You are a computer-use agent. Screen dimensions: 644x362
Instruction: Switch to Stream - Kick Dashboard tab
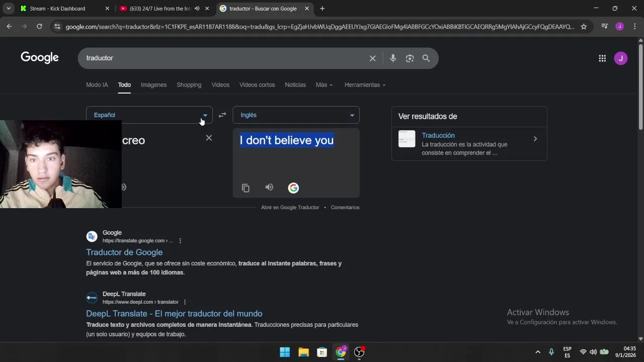pyautogui.click(x=65, y=9)
